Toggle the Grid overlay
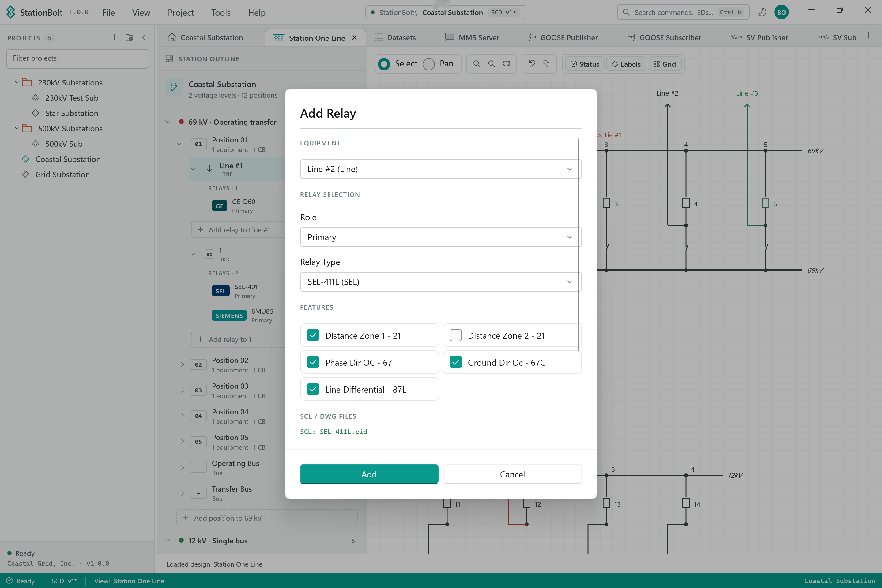 tap(665, 64)
